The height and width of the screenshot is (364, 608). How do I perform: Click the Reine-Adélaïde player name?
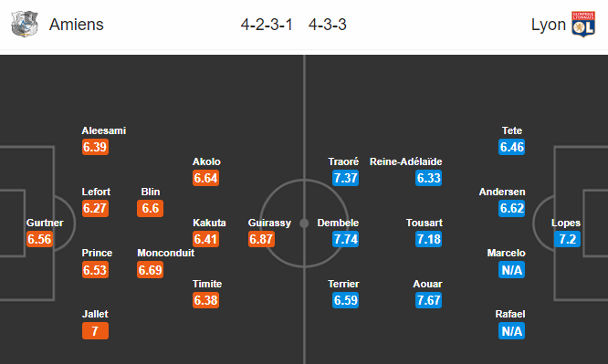click(405, 161)
